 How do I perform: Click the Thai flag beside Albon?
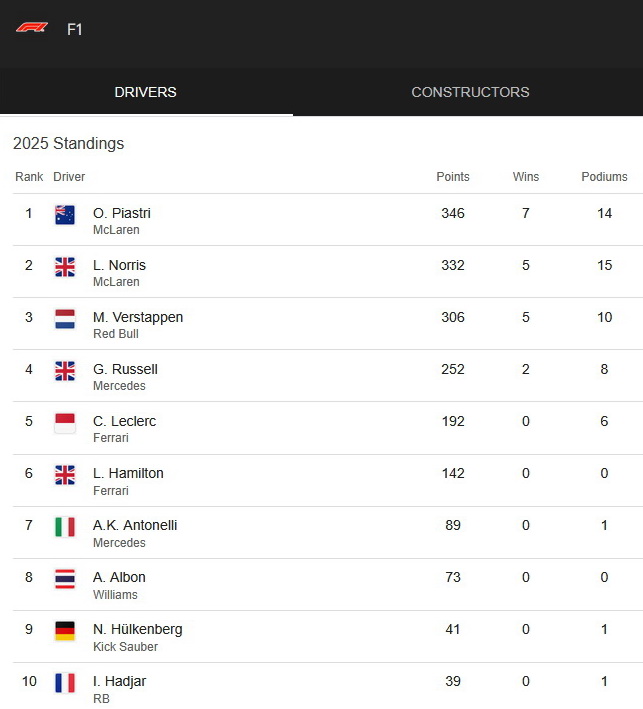(65, 578)
